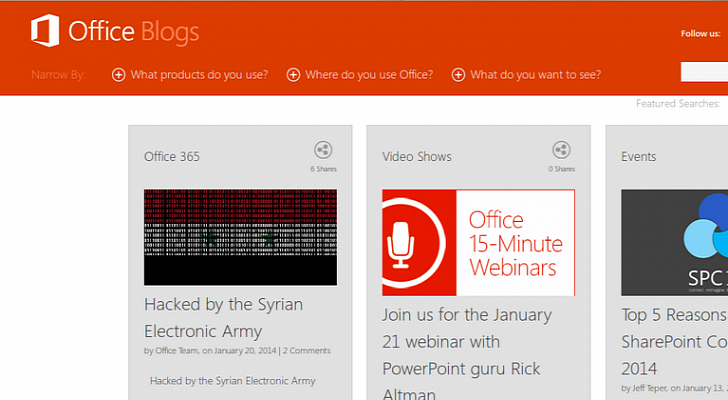728x400 pixels.
Task: Expand the 'What products do you use?' filter label
Action: [x=199, y=75]
